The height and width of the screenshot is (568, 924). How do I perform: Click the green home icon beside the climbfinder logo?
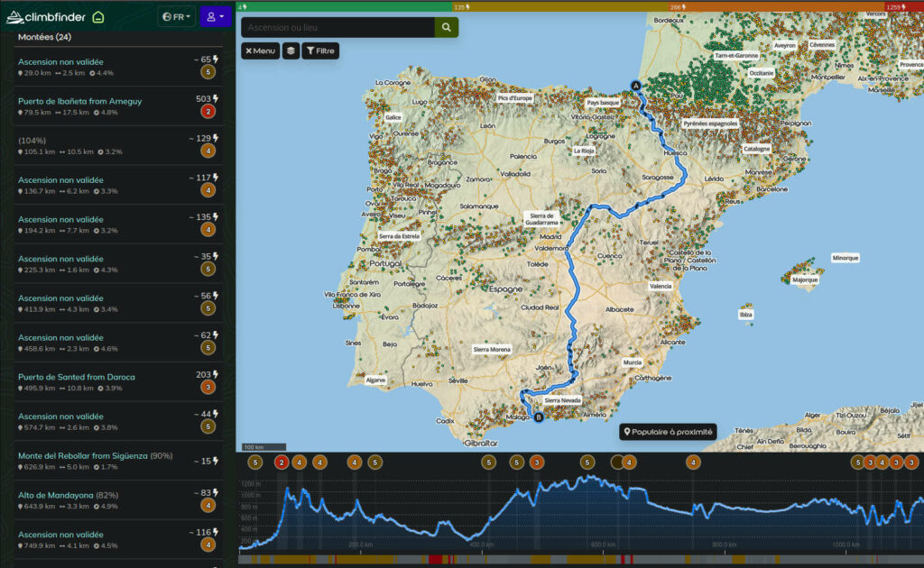(98, 16)
